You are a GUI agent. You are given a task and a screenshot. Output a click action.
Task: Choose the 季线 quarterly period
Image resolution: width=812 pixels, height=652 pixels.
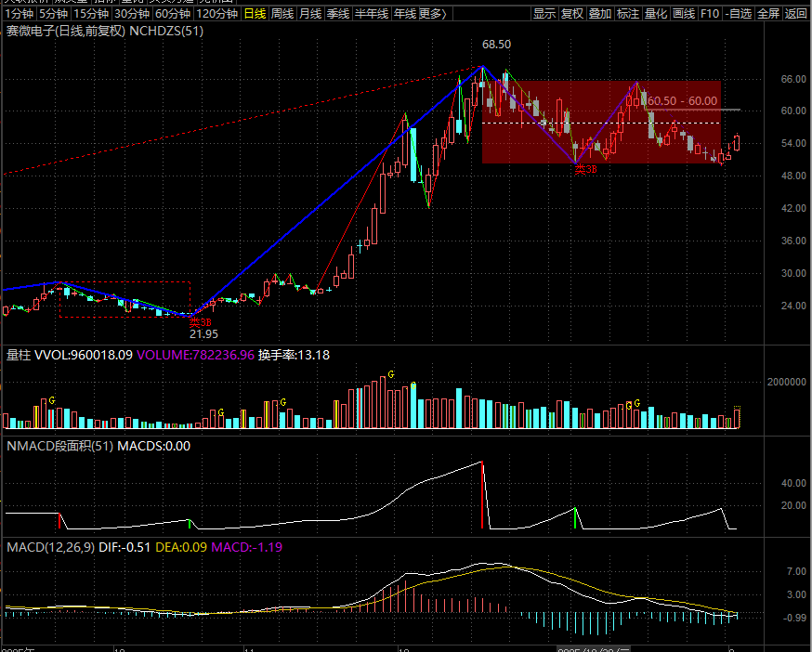click(338, 13)
